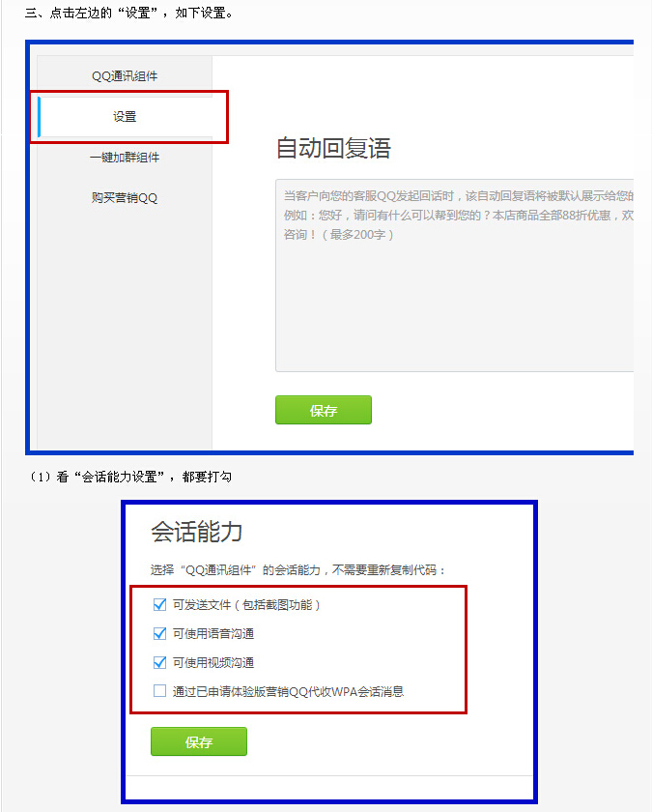Image resolution: width=652 pixels, height=812 pixels.
Task: Select the 设置 sidebar tab
Action: [126, 117]
